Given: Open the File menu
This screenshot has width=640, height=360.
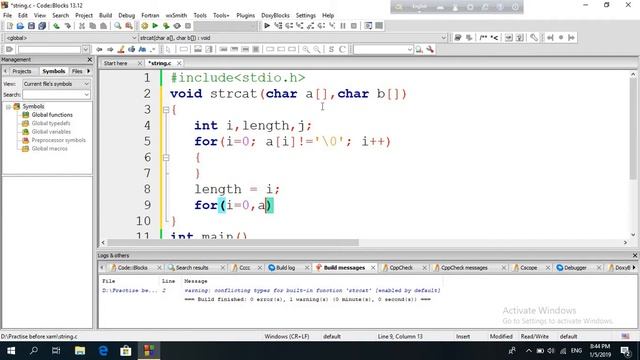Looking at the screenshot, I should coord(7,15).
